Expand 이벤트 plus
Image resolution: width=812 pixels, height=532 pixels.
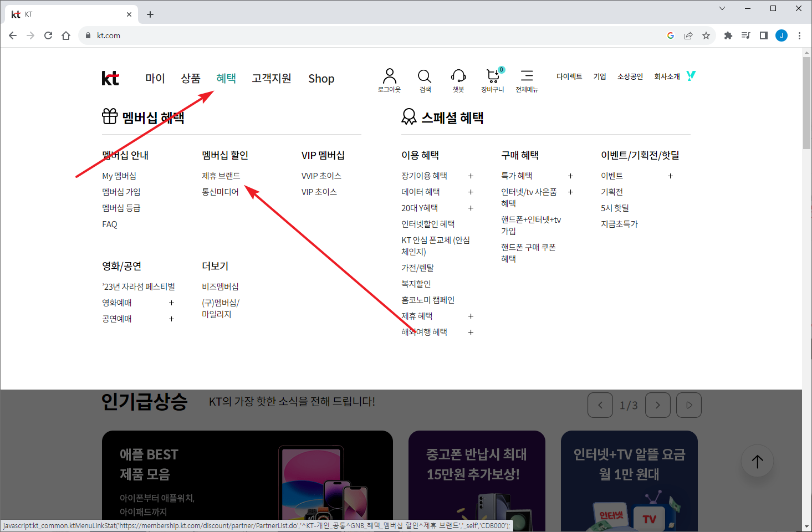670,176
